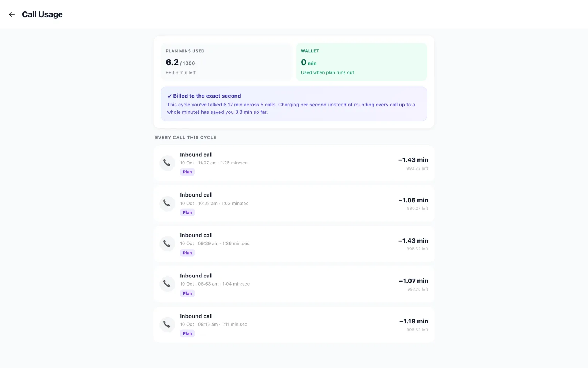Select the Plan Mins Used card
588x368 pixels.
point(226,62)
